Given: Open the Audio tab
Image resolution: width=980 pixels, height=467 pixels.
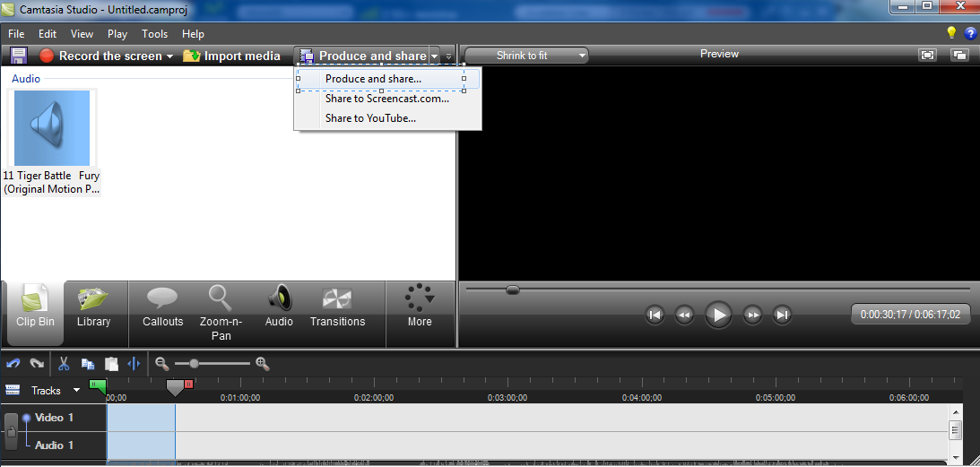Looking at the screenshot, I should click(x=279, y=307).
